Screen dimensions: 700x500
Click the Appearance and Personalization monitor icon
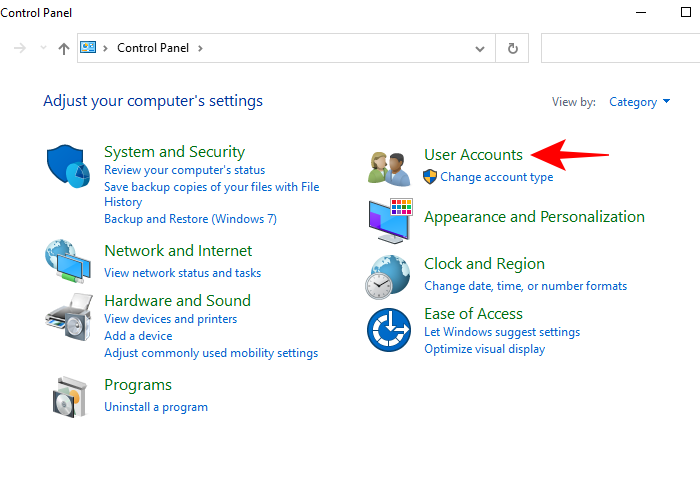[x=390, y=222]
